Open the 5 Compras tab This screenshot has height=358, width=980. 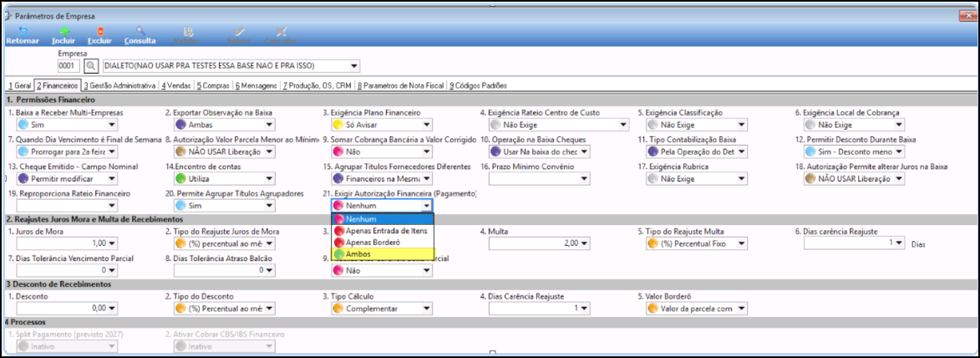tap(212, 85)
